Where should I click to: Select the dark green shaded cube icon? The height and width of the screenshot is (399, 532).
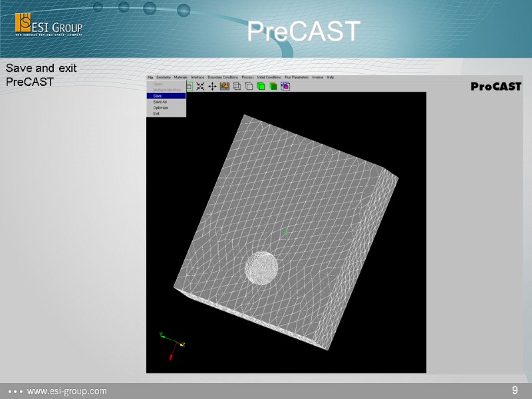pos(272,86)
